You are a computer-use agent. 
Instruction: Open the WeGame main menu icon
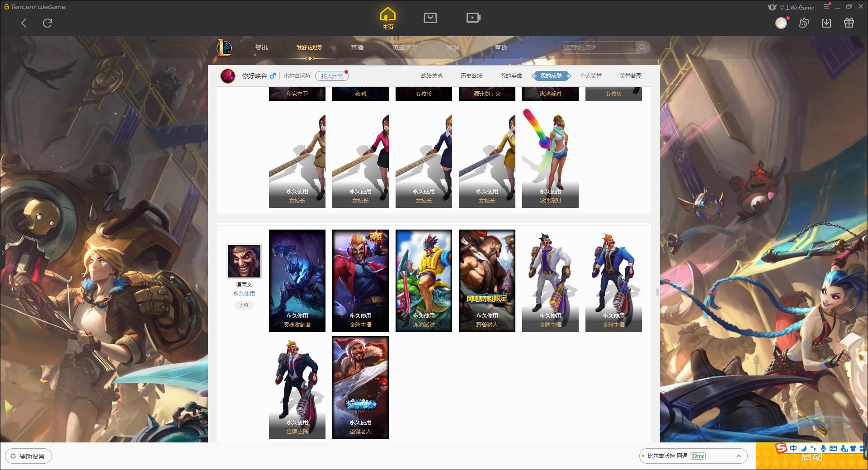(x=826, y=6)
